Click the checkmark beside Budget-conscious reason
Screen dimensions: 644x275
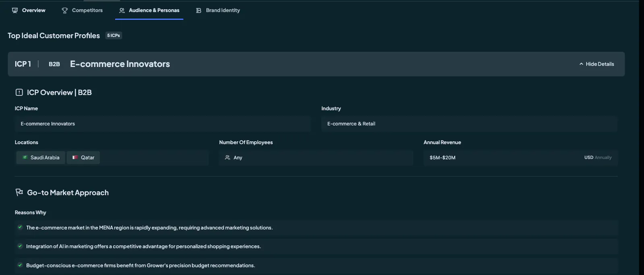point(20,265)
